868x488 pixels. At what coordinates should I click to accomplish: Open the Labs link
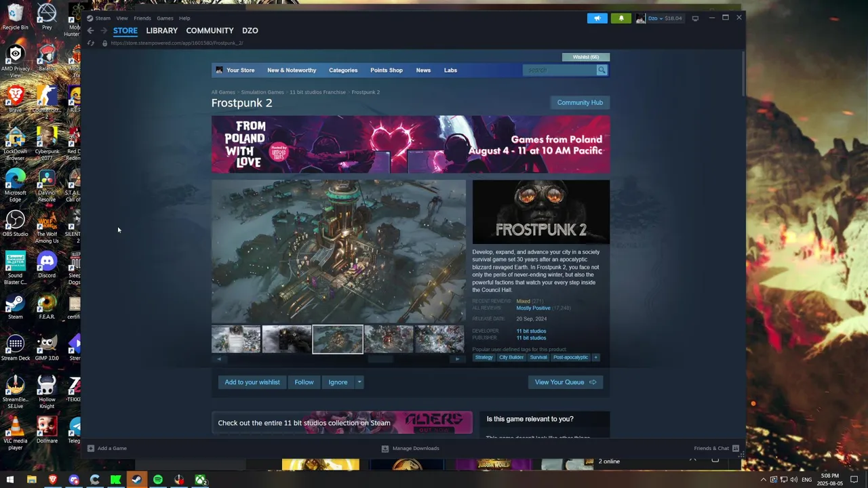click(450, 70)
